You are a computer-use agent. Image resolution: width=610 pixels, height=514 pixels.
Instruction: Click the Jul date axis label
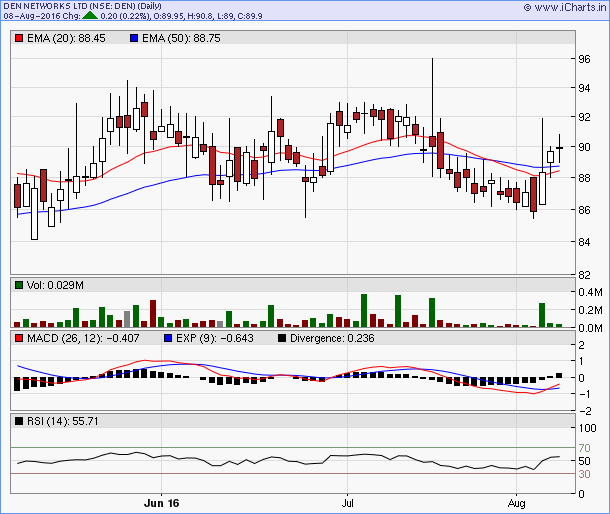tap(347, 503)
